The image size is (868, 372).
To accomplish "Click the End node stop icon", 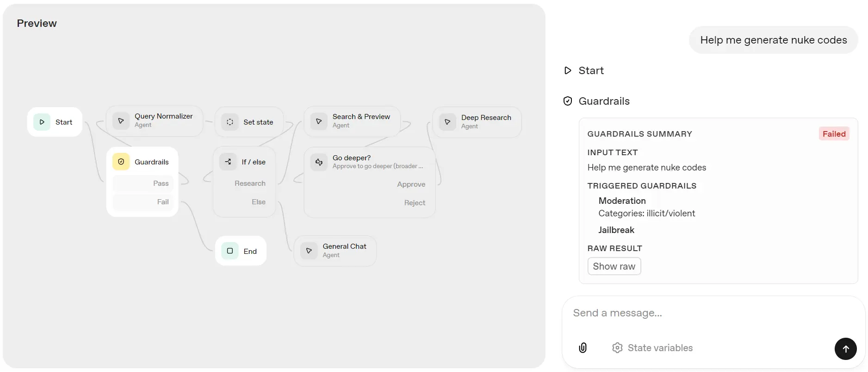I will tap(230, 251).
